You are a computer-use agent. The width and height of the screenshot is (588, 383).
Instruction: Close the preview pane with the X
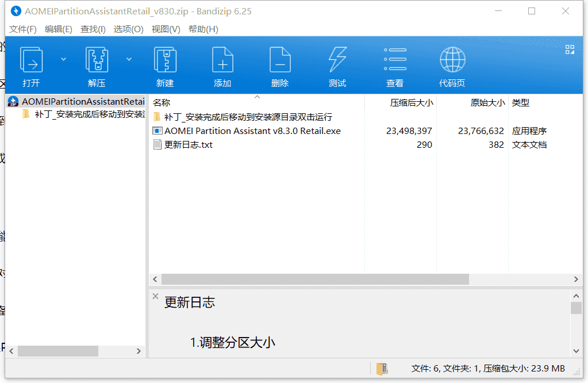156,296
